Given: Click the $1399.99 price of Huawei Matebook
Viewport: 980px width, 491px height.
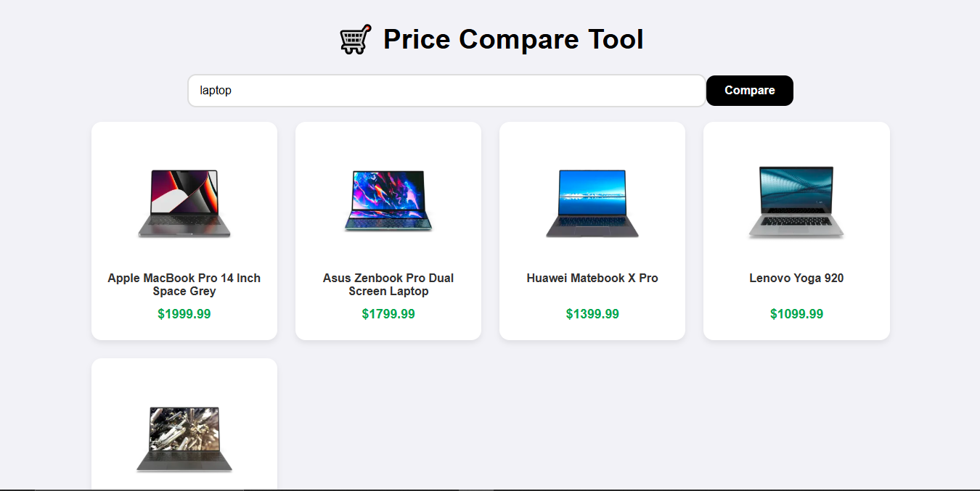Looking at the screenshot, I should pos(592,314).
